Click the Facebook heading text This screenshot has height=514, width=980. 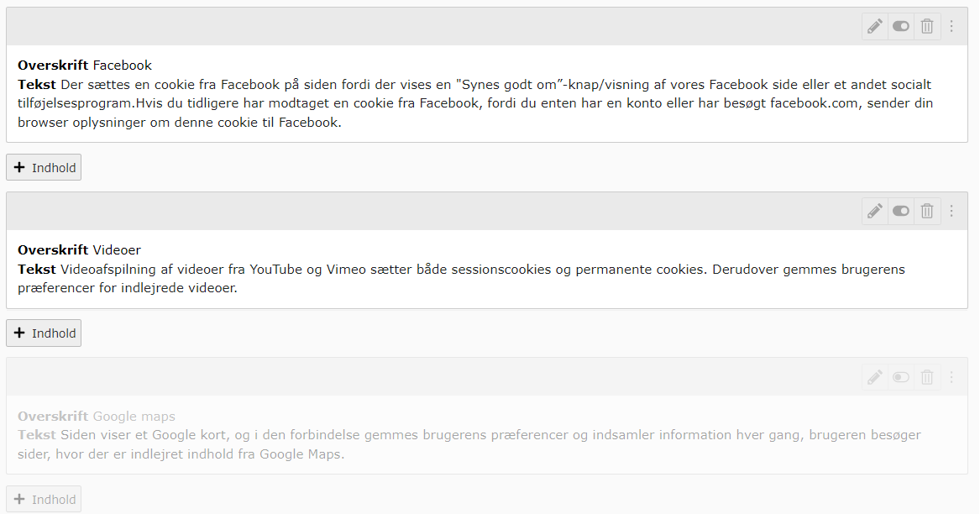coord(122,66)
